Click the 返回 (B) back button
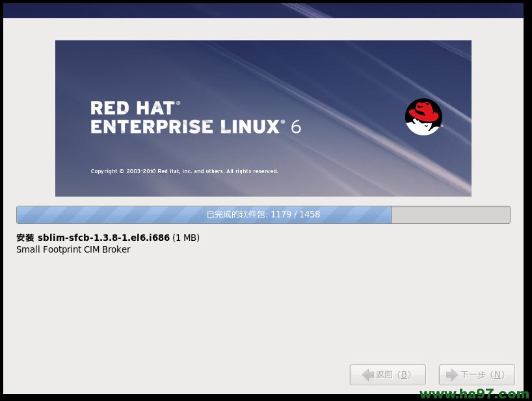Screen dimensions: 532x401 pos(388,375)
